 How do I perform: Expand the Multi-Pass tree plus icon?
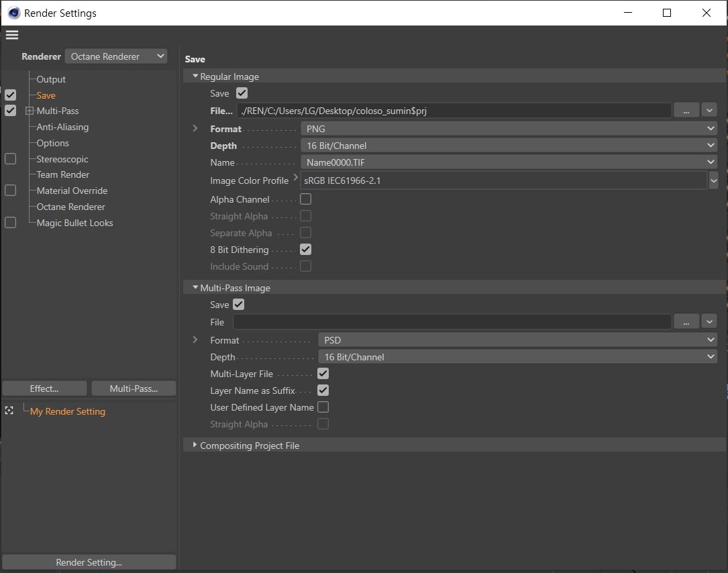point(30,111)
